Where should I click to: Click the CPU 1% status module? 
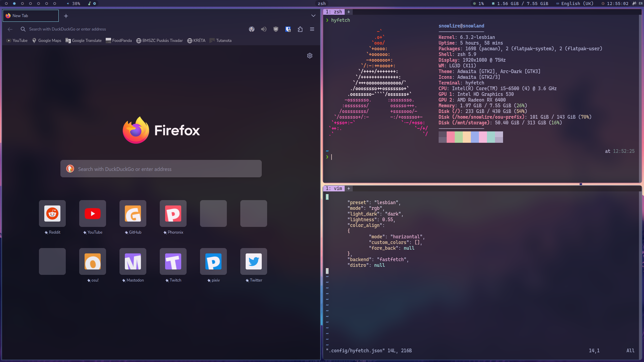[x=479, y=3]
